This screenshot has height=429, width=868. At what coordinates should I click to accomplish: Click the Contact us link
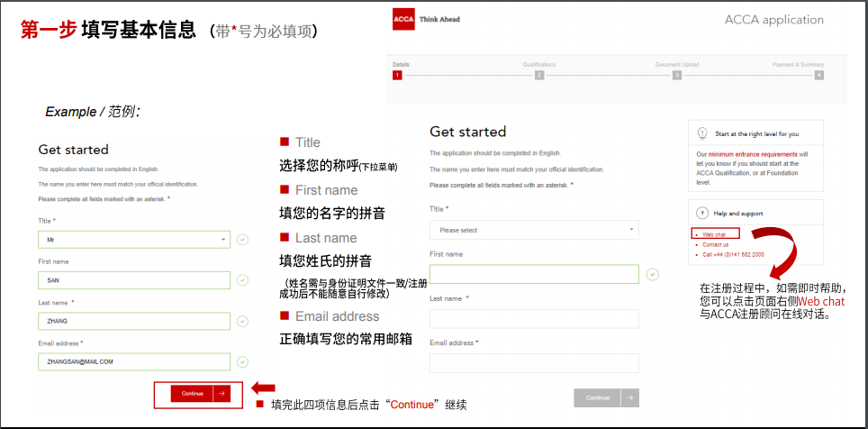pos(716,244)
